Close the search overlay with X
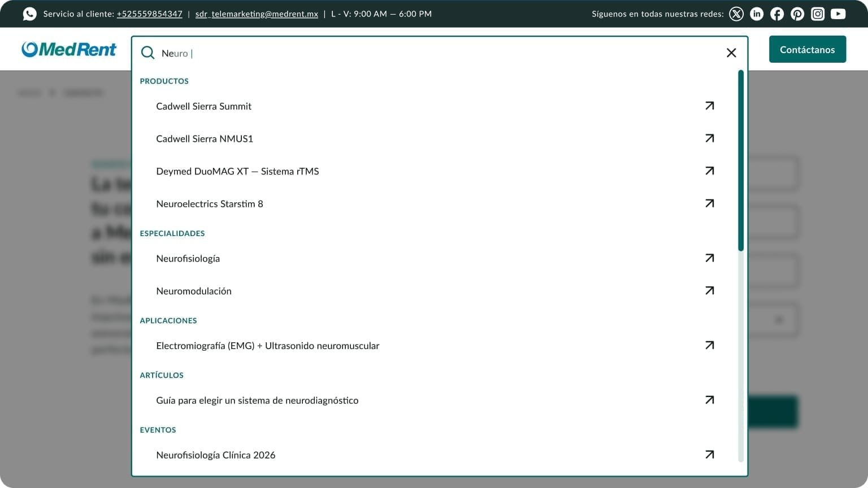The image size is (868, 488). (x=731, y=53)
